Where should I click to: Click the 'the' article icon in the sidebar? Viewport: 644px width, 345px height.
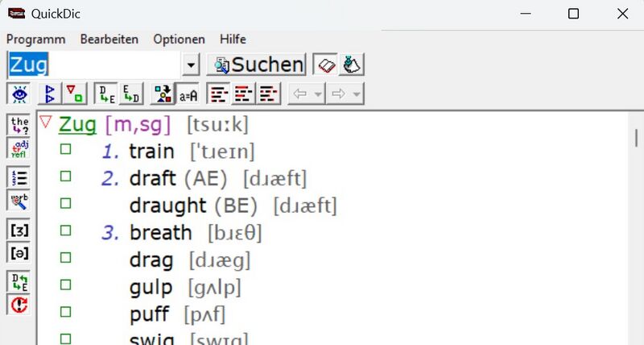point(19,125)
